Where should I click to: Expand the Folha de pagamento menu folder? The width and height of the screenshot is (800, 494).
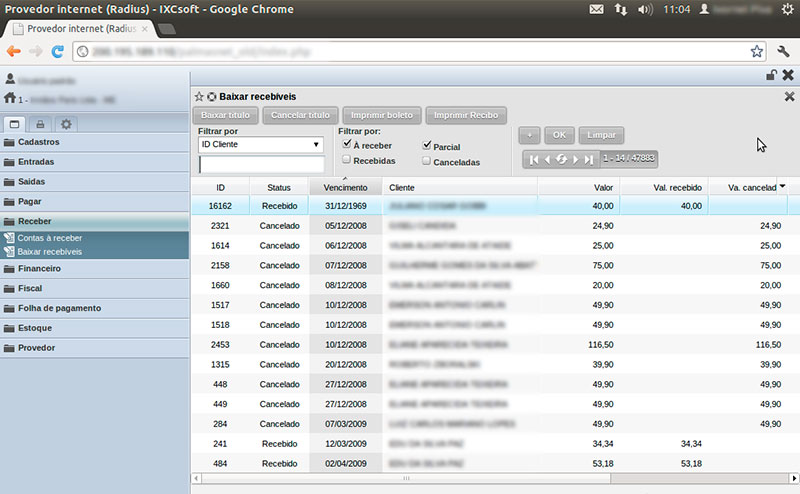point(94,308)
